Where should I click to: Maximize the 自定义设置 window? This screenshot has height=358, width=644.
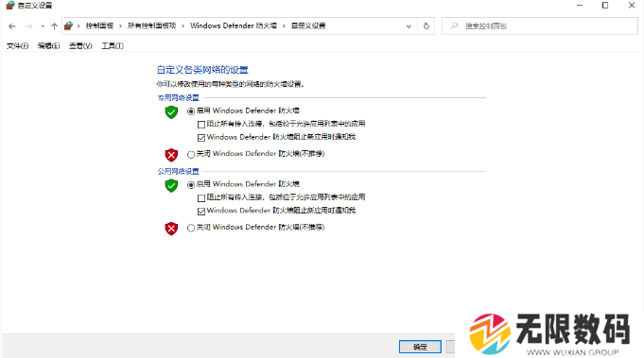click(x=605, y=6)
